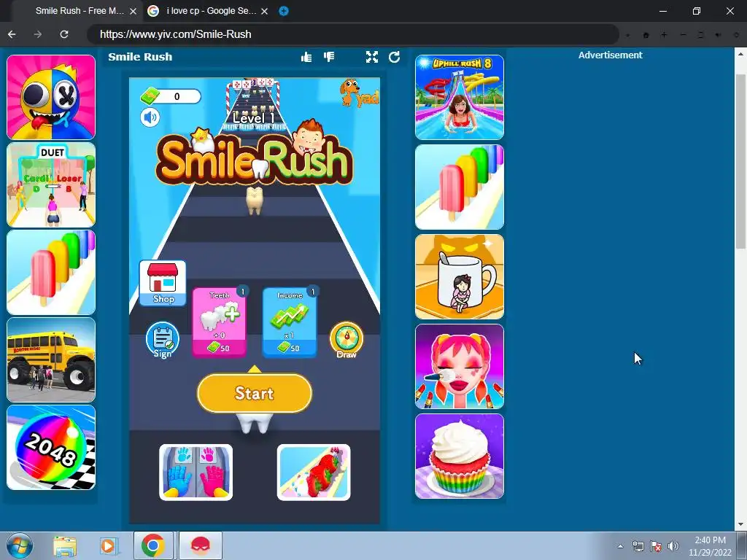Mute the game sound speaker button
This screenshot has height=560, width=747.
click(150, 117)
